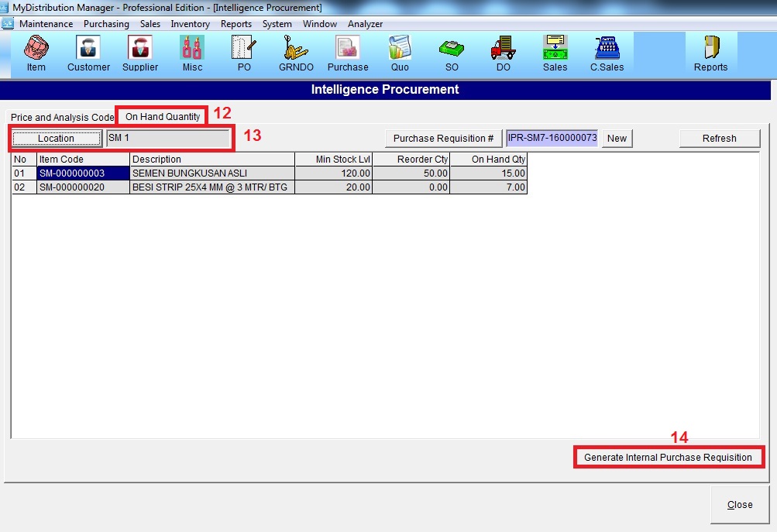Open the Supplier module icon
Image resolution: width=777 pixels, height=532 pixels.
(140, 53)
